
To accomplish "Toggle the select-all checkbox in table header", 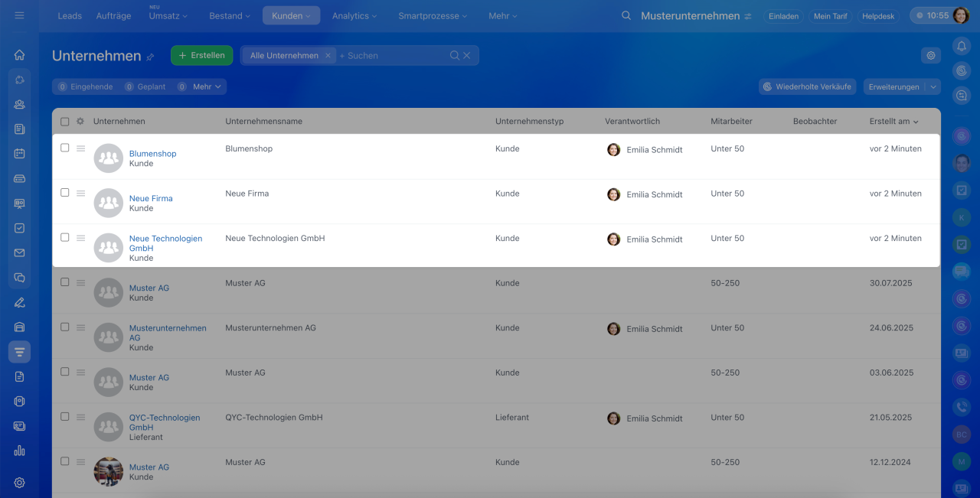I will coord(65,122).
